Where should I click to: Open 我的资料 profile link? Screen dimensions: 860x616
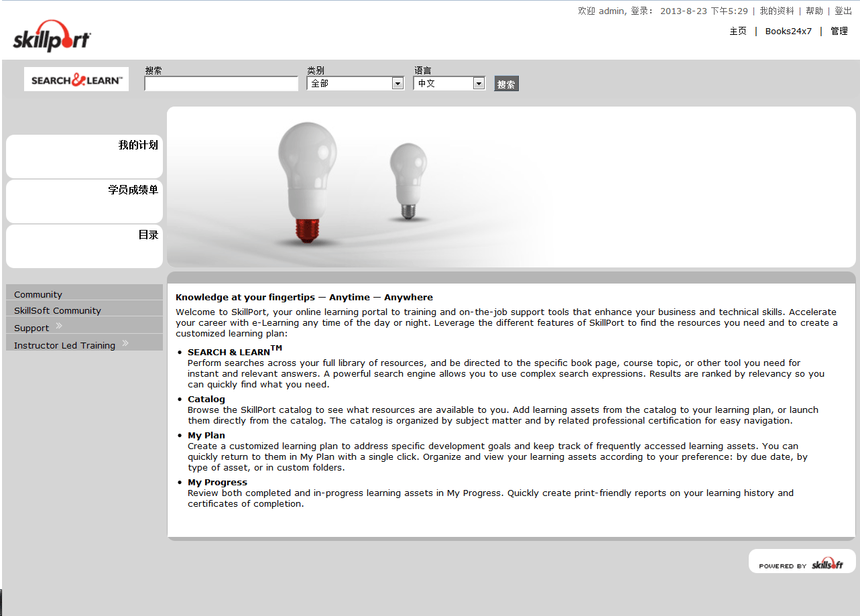[x=776, y=11]
